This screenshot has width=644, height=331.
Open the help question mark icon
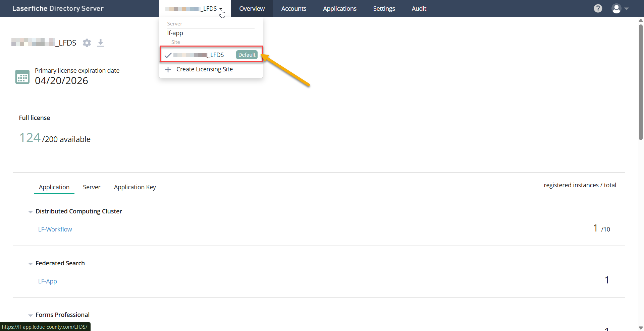pyautogui.click(x=598, y=8)
